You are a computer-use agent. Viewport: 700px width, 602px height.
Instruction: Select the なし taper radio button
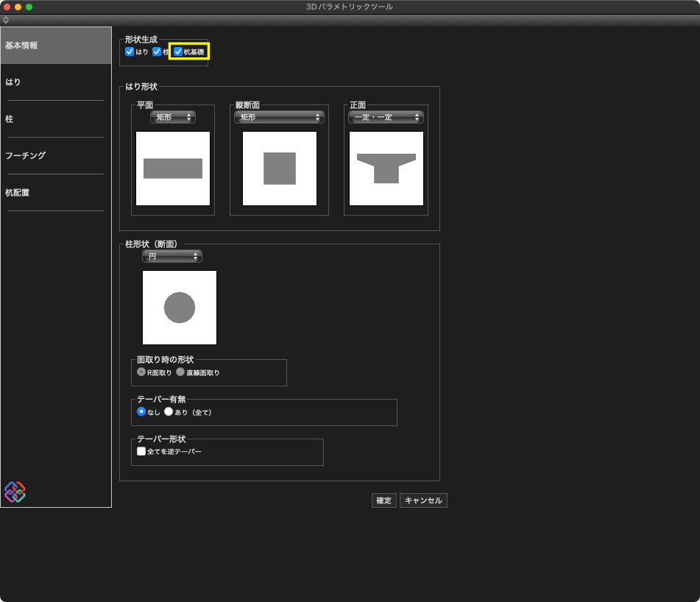tap(141, 412)
